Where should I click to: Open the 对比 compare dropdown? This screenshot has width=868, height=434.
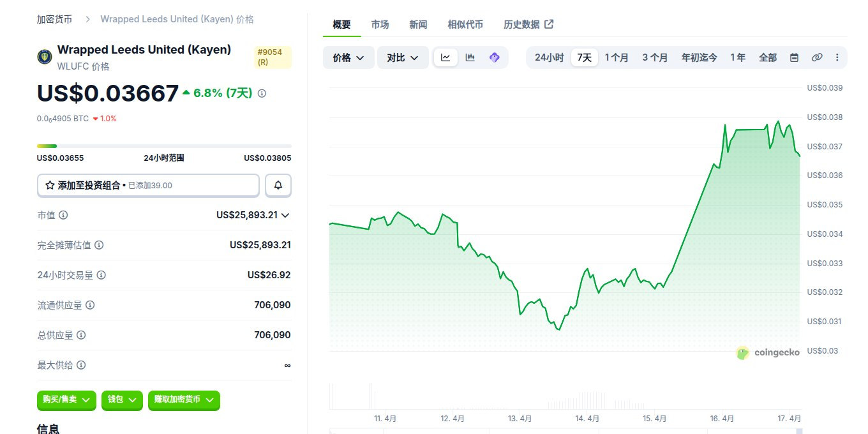click(x=403, y=57)
